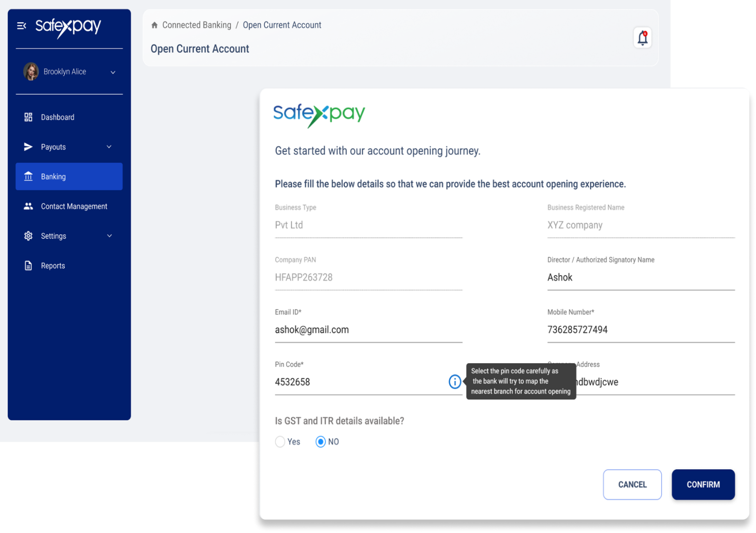This screenshot has height=533, width=756.
Task: Open the notification bell
Action: pyautogui.click(x=642, y=38)
